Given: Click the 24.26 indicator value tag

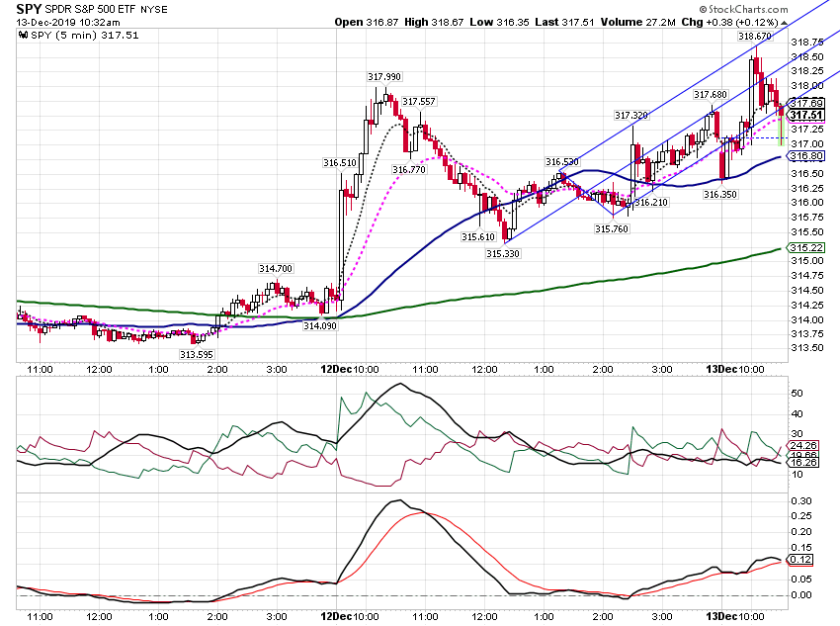Looking at the screenshot, I should [x=803, y=446].
